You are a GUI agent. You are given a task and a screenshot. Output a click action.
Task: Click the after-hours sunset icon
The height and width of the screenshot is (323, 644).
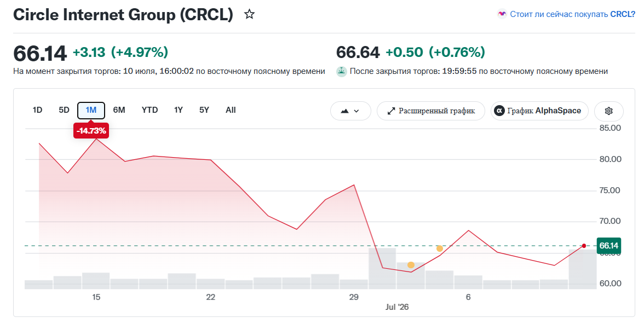342,71
